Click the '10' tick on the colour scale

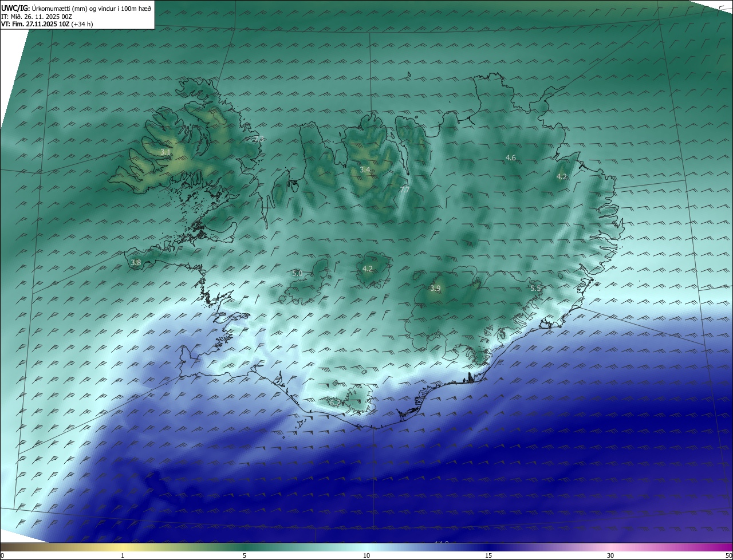pyautogui.click(x=366, y=555)
